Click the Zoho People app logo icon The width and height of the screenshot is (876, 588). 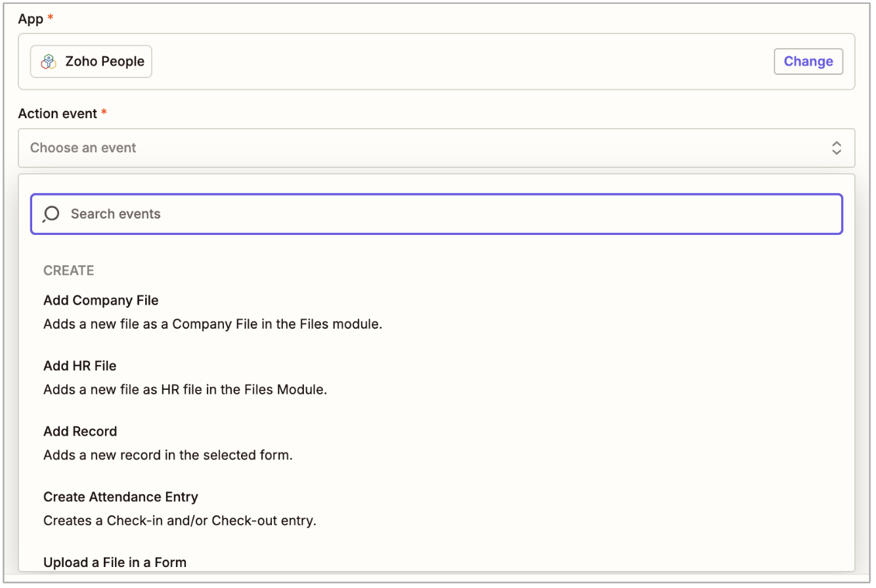pyautogui.click(x=49, y=62)
